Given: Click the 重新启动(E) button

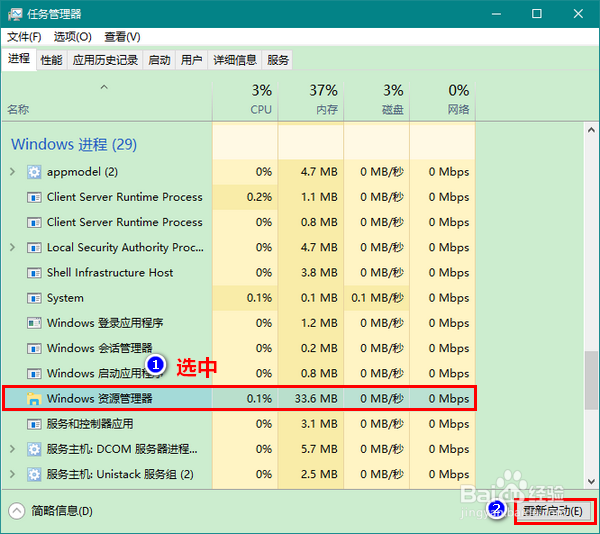Looking at the screenshot, I should point(553,511).
